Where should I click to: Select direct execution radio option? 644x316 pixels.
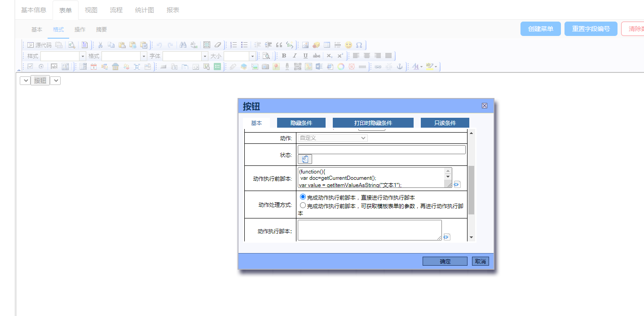303,197
